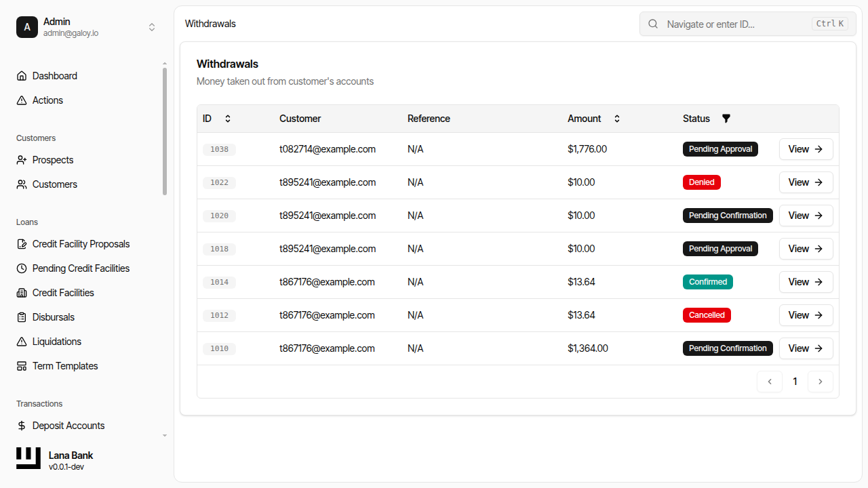
Task: View withdrawal 1038 details
Action: pos(806,149)
